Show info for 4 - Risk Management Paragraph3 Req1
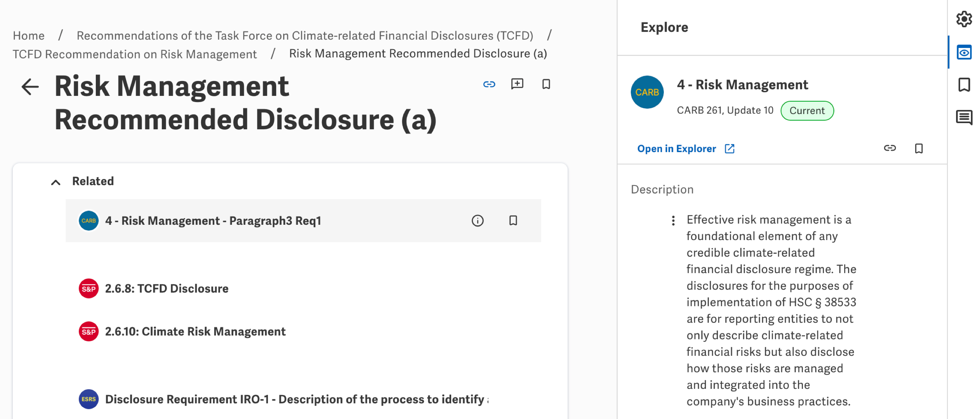 pos(477,221)
